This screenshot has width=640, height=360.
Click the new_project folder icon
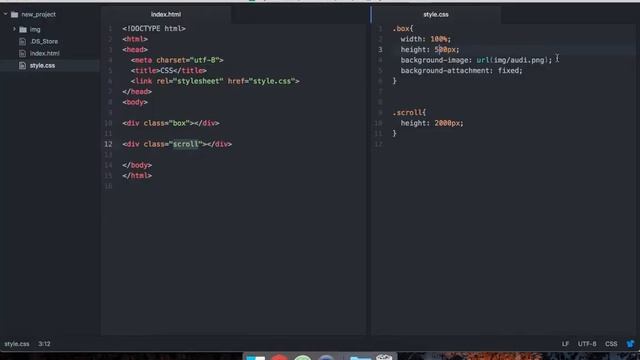pyautogui.click(x=15, y=15)
